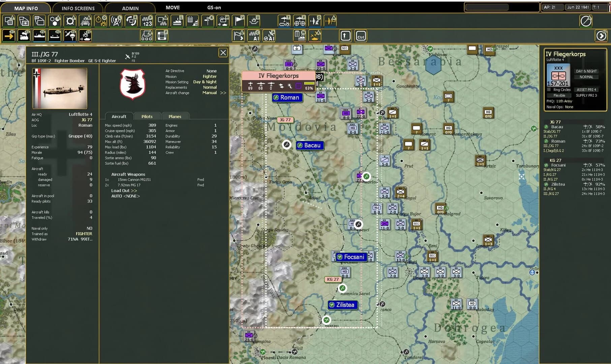Click the weather overlay cloud icon (W)
Image resolution: width=611 pixels, height=364 pixels.
click(x=223, y=21)
